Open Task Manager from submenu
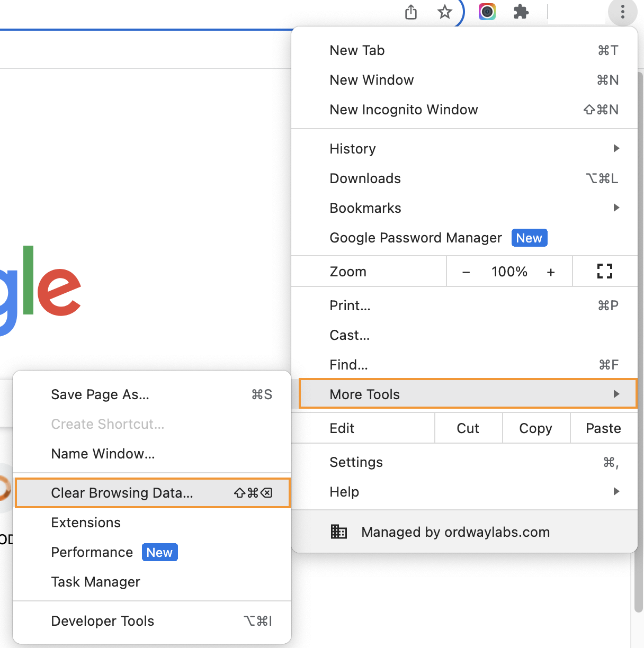 pyautogui.click(x=152, y=582)
